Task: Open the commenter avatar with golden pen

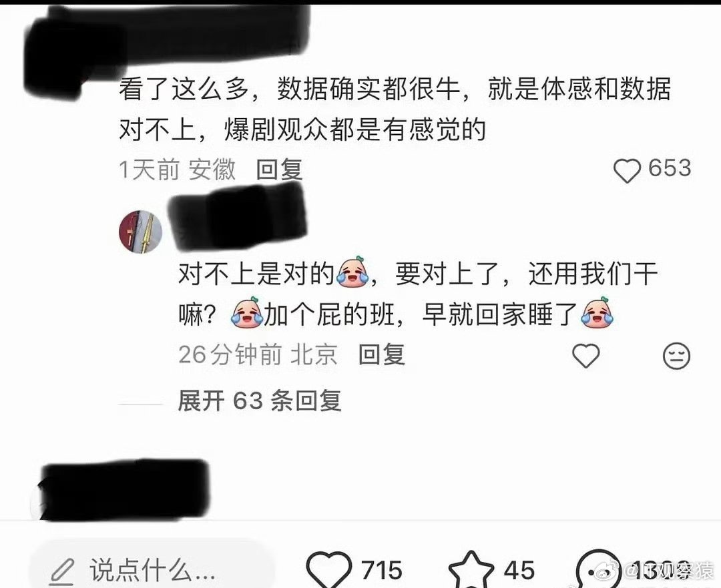Action: pyautogui.click(x=141, y=232)
